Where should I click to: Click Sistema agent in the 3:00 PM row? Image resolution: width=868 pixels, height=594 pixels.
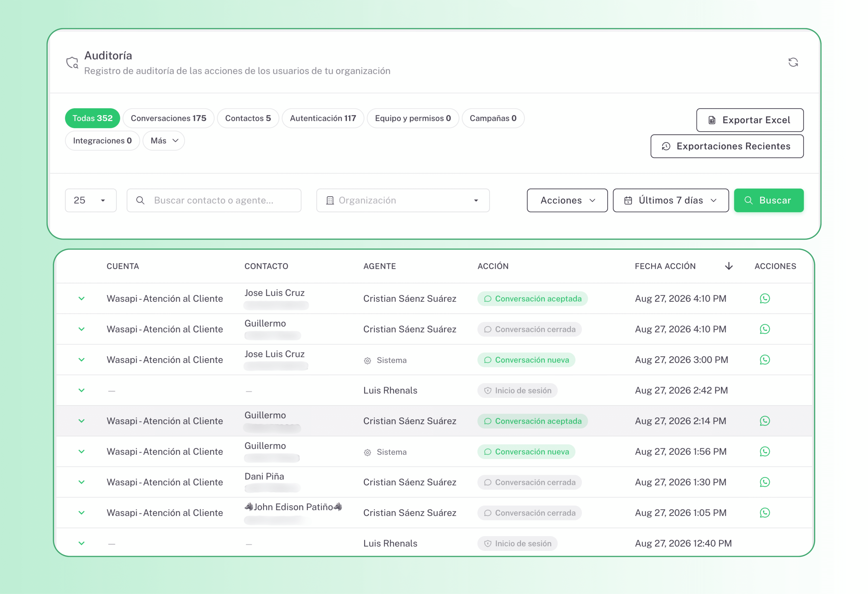(385, 360)
